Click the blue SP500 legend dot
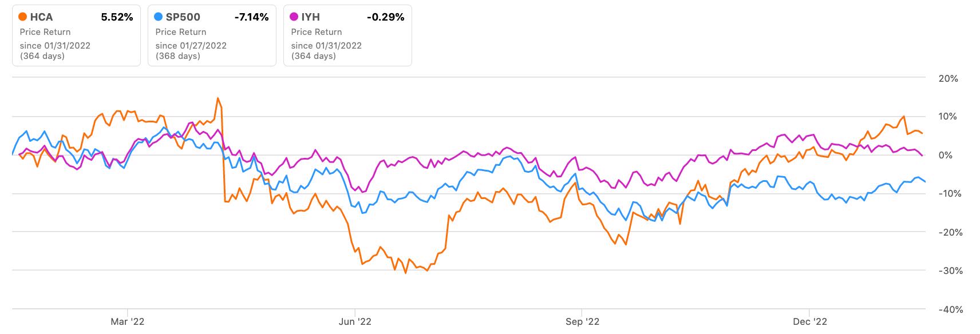 (x=159, y=17)
